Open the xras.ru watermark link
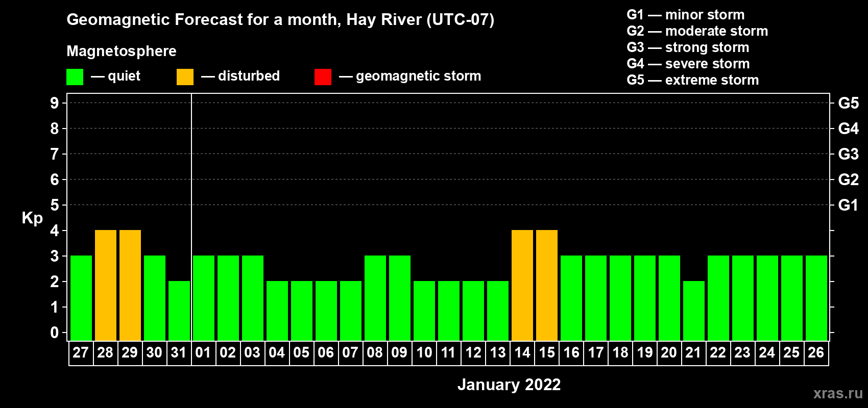The width and height of the screenshot is (868, 408). pyautogui.click(x=838, y=393)
